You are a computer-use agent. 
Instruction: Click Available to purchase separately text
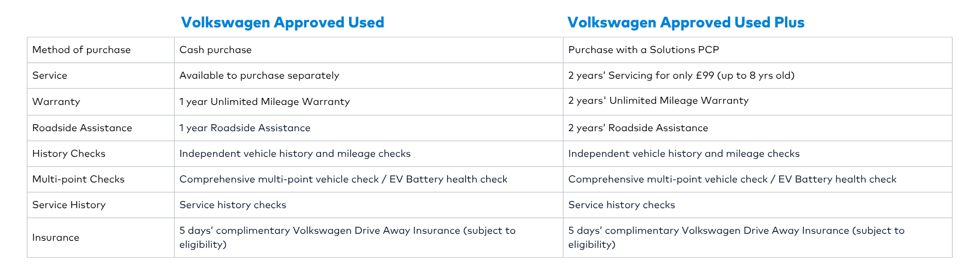[x=259, y=76]
